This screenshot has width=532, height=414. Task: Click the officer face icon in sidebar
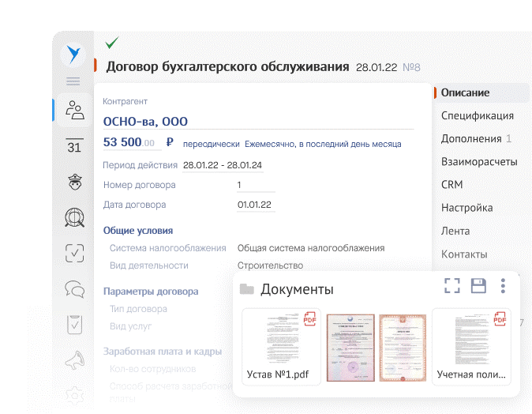75,182
